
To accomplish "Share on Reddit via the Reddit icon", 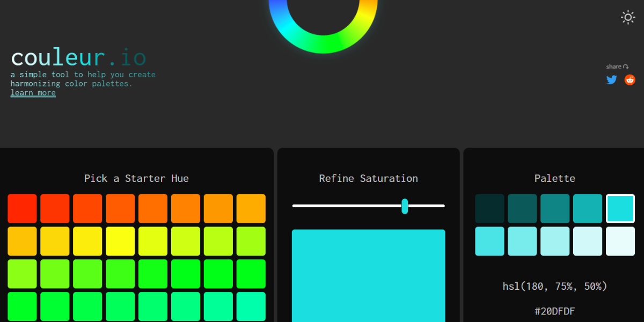I will coord(630,80).
